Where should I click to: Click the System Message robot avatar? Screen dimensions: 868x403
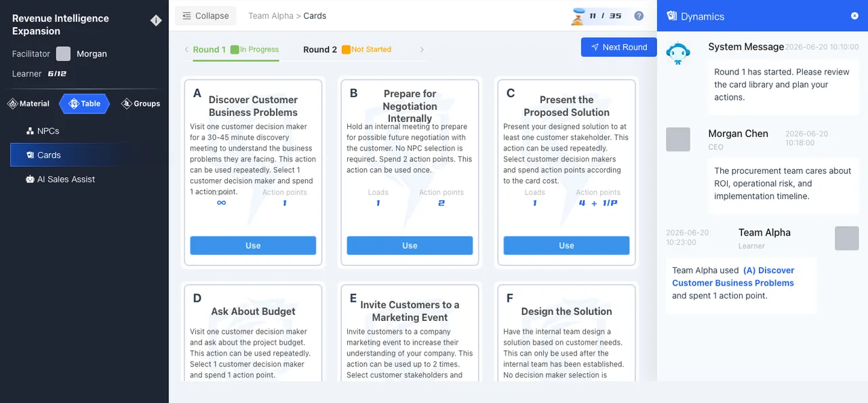click(678, 54)
